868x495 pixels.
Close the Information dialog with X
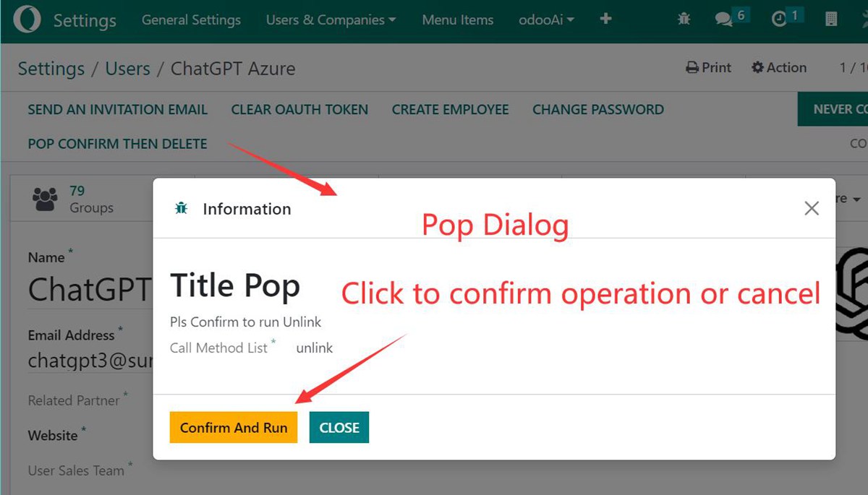coord(812,209)
